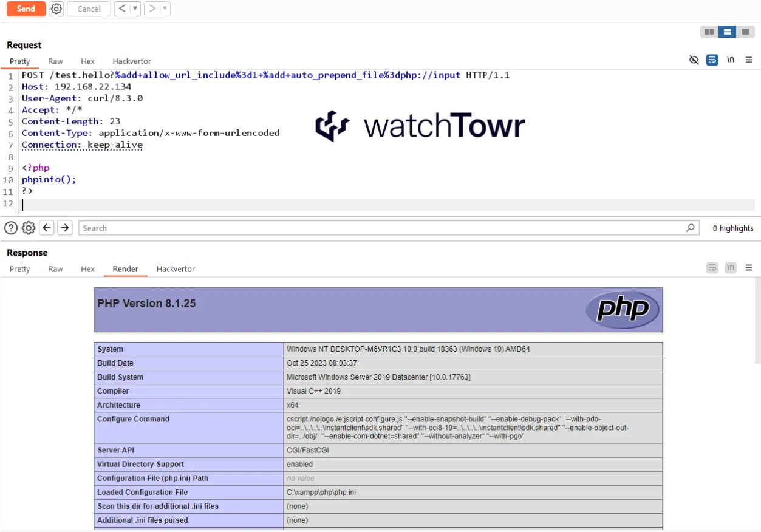The image size is (761, 532).
Task: Click the Host: 192.168.22.134 header line
Action: 77,87
